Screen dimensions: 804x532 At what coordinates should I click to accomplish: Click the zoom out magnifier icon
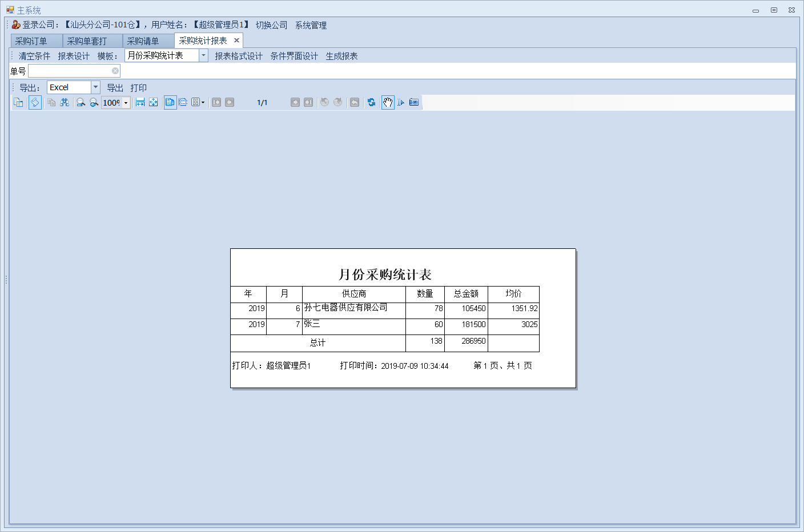(81, 102)
